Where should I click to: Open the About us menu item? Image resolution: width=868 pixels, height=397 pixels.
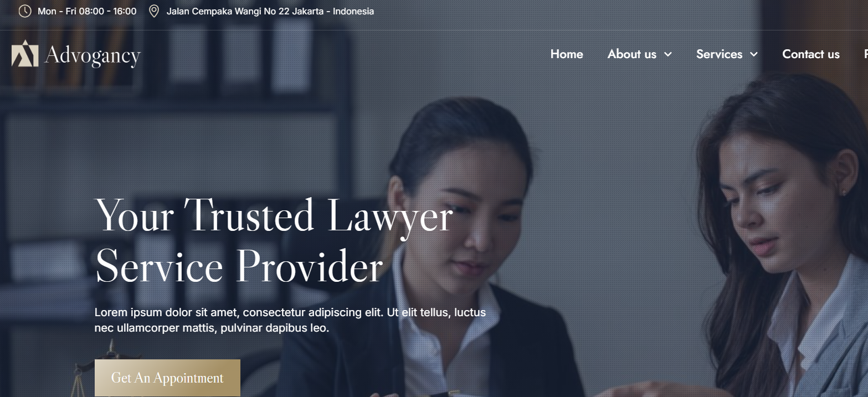coord(632,54)
